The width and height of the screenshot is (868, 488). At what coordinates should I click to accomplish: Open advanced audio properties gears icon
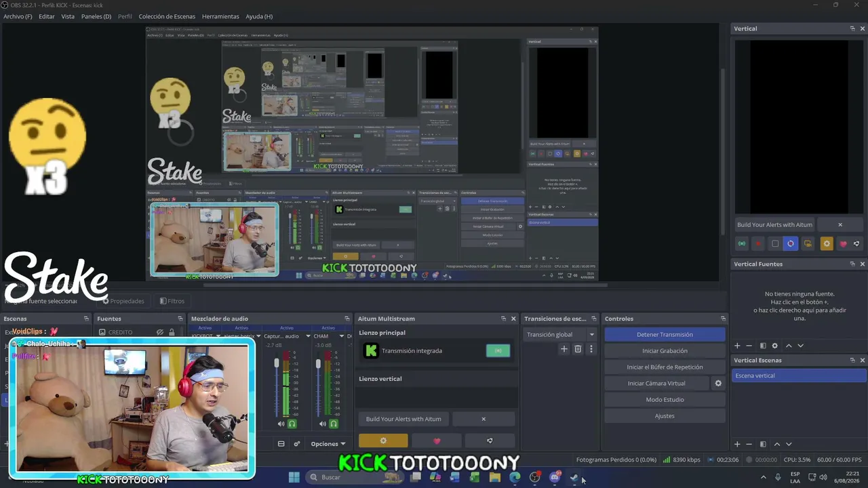tap(296, 444)
